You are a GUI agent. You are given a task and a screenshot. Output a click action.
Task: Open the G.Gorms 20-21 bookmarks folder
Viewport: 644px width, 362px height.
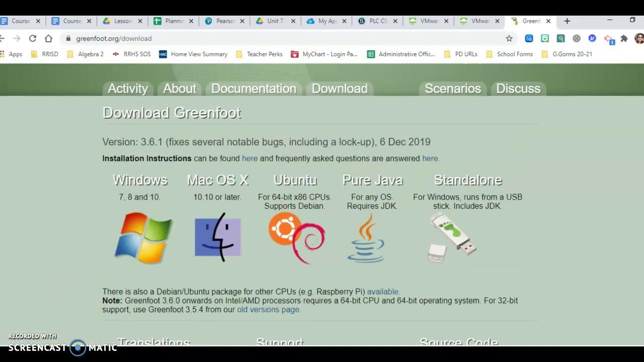pyautogui.click(x=567, y=54)
